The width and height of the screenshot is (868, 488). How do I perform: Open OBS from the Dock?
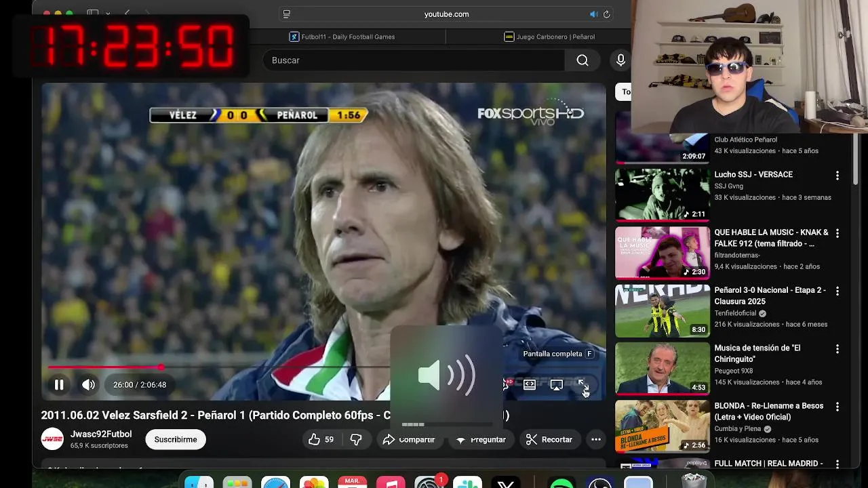point(600,483)
